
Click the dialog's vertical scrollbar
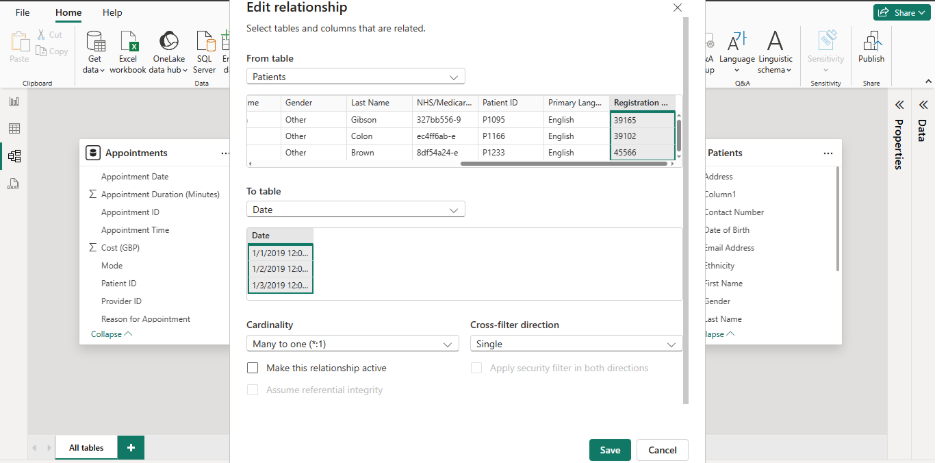click(686, 209)
